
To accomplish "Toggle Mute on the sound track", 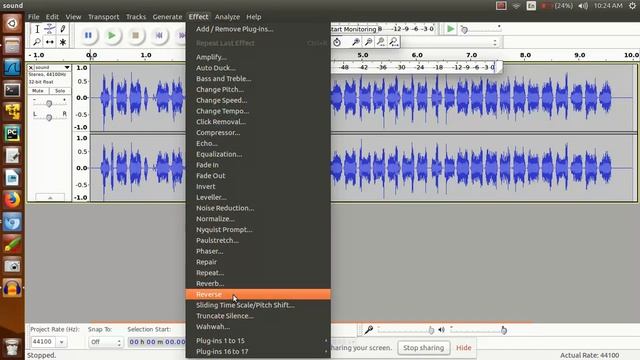I will pos(38,91).
